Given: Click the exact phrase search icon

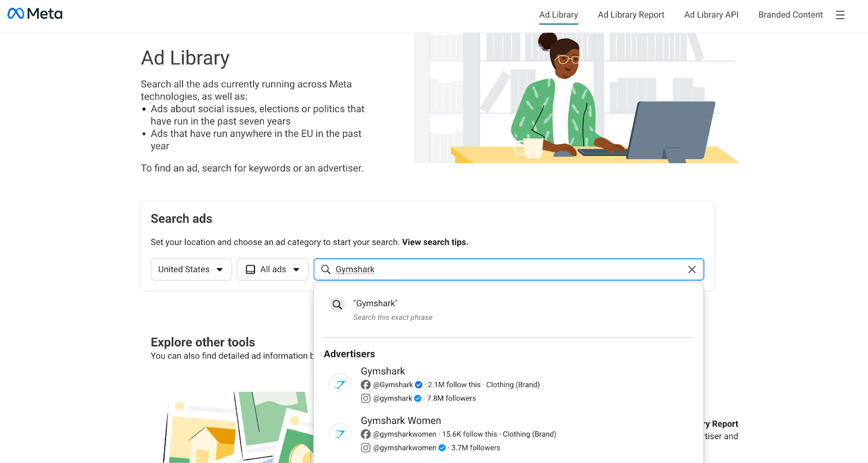Looking at the screenshot, I should pyautogui.click(x=337, y=305).
